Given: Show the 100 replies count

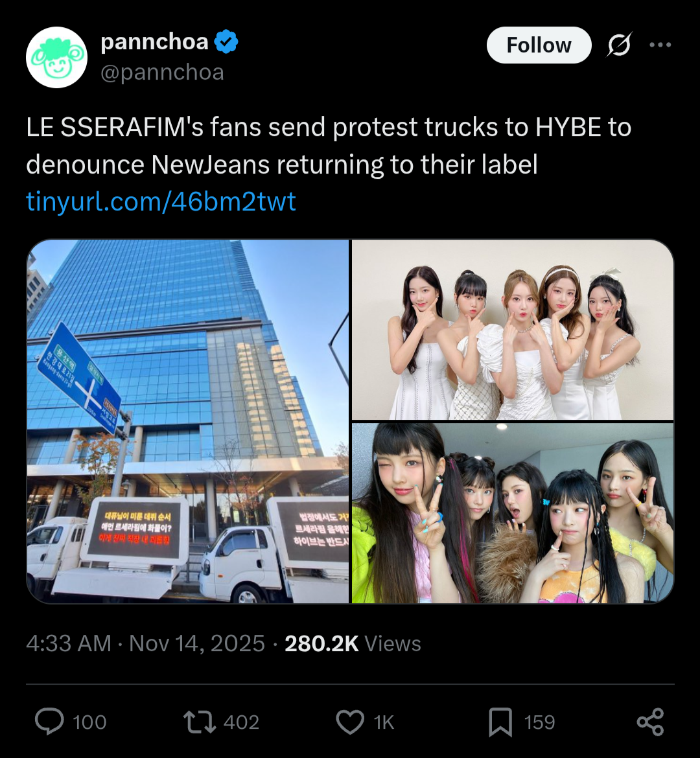Looking at the screenshot, I should [x=89, y=722].
